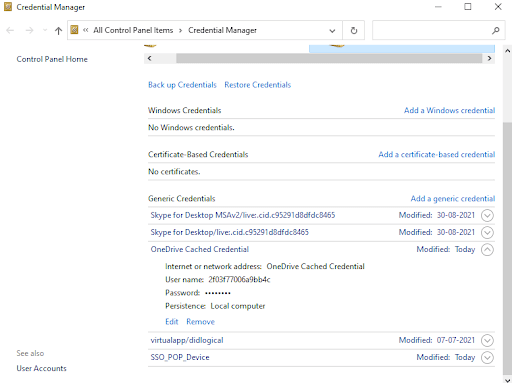
Task: Select the SSO_POP_Device credential name
Action: 180,357
